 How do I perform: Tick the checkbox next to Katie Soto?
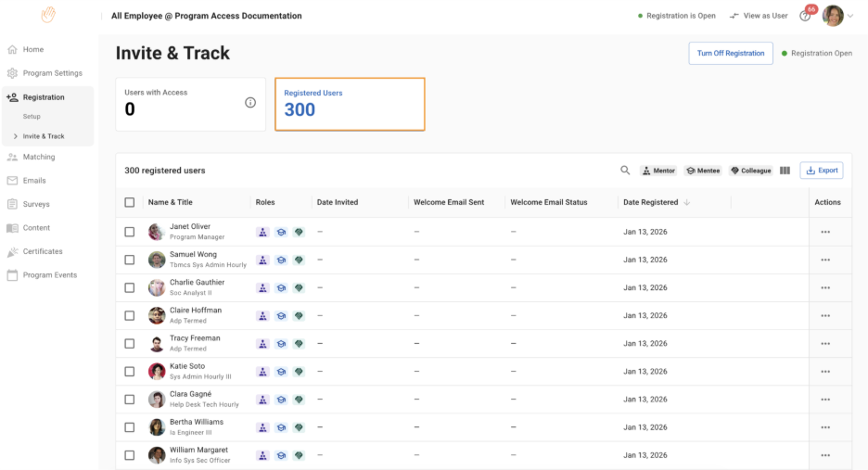point(130,372)
